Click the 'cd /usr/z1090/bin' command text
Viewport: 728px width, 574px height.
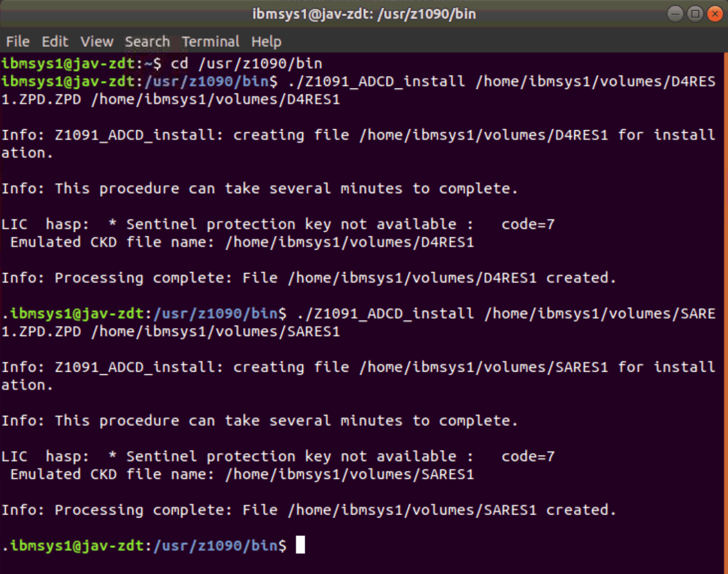pyautogui.click(x=246, y=64)
